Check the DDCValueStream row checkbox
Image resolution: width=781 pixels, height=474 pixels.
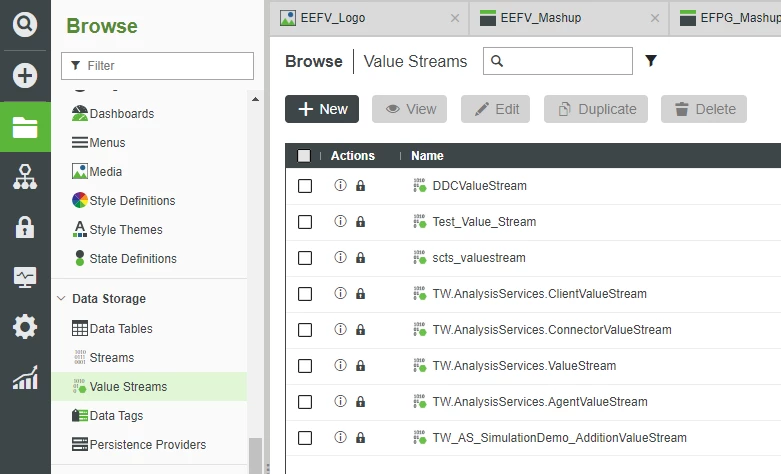(305, 186)
